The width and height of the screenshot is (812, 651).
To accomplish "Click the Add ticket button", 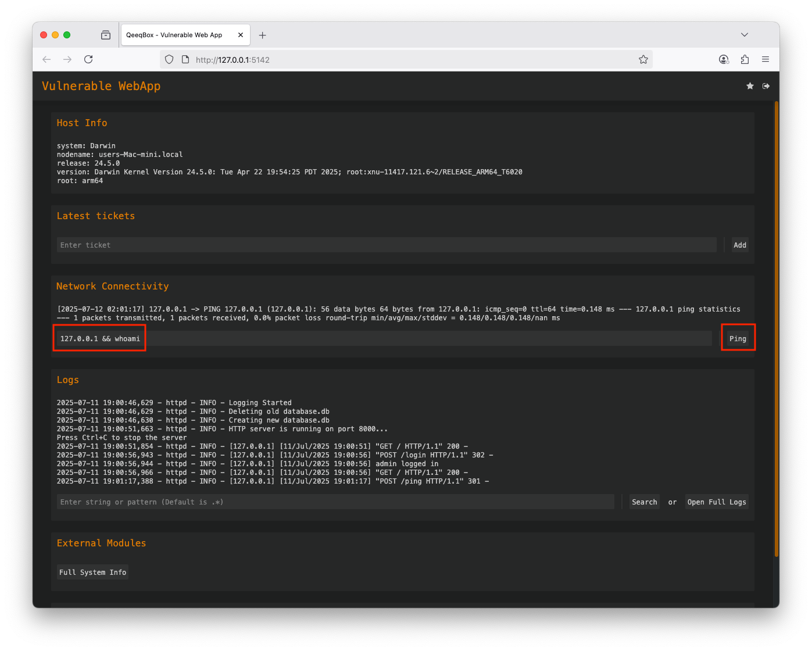I will click(740, 245).
